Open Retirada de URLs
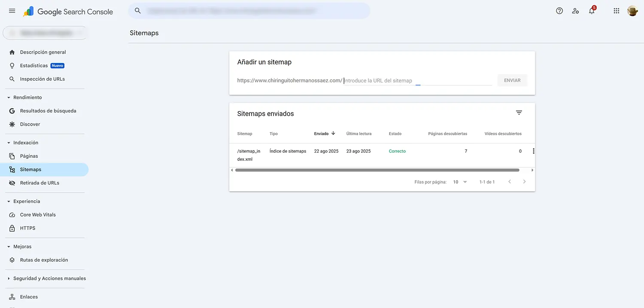644x308 pixels. 40,182
